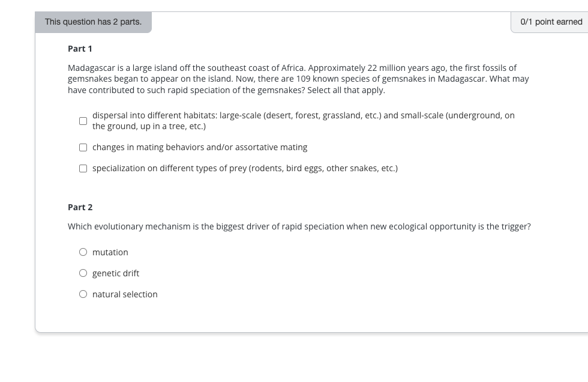This screenshot has height=382, width=588.
Task: Check the dispersal into different habitats option
Action: click(x=83, y=121)
